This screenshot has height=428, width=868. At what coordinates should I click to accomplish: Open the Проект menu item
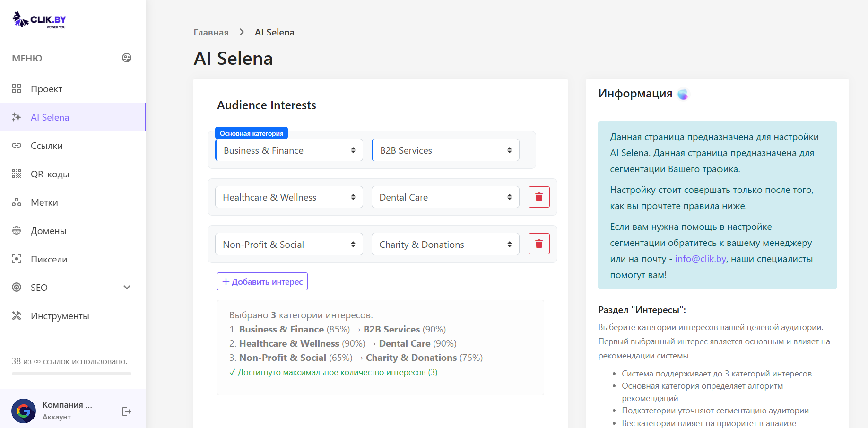click(46, 89)
